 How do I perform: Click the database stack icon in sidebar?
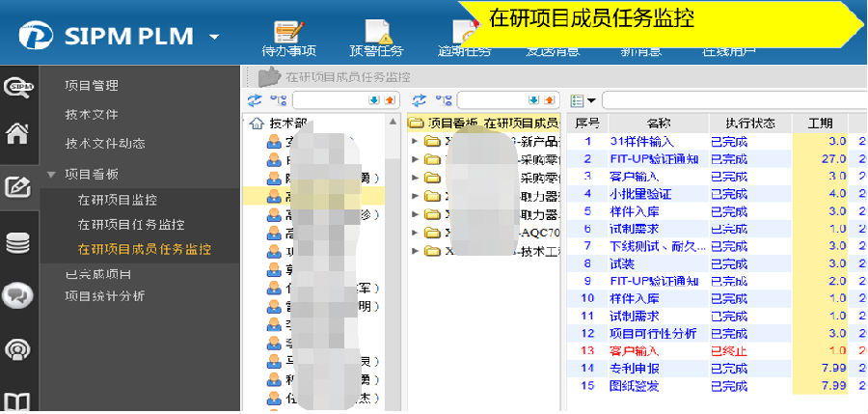[x=16, y=242]
